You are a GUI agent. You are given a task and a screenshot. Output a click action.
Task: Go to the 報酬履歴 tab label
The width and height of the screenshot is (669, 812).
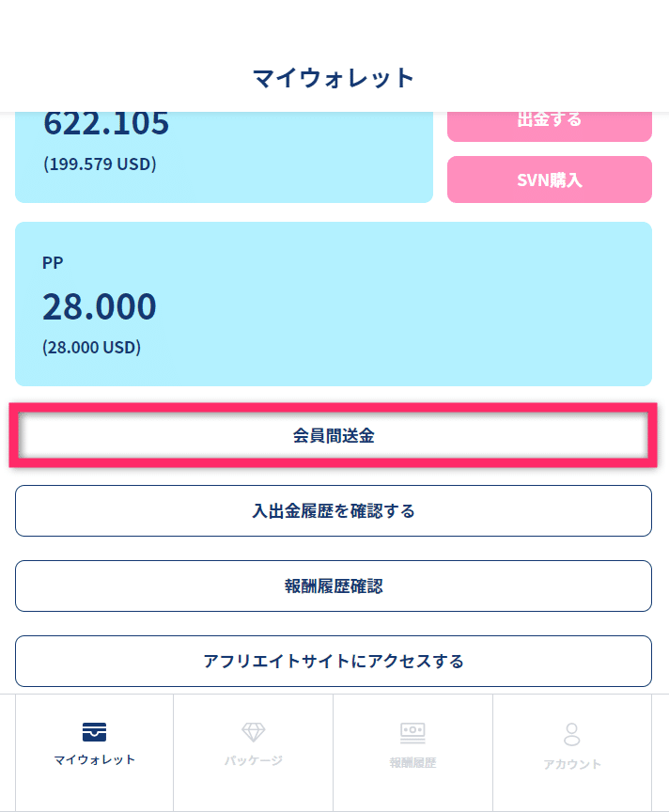point(412,763)
